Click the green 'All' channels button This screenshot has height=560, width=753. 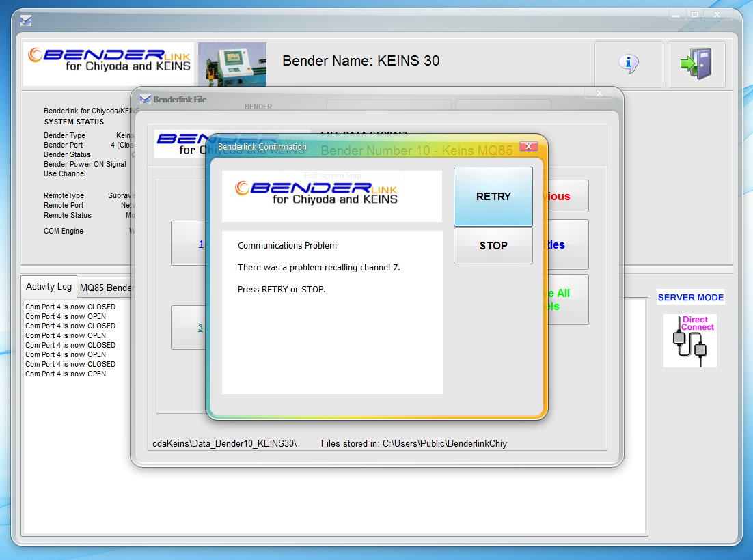[567, 299]
